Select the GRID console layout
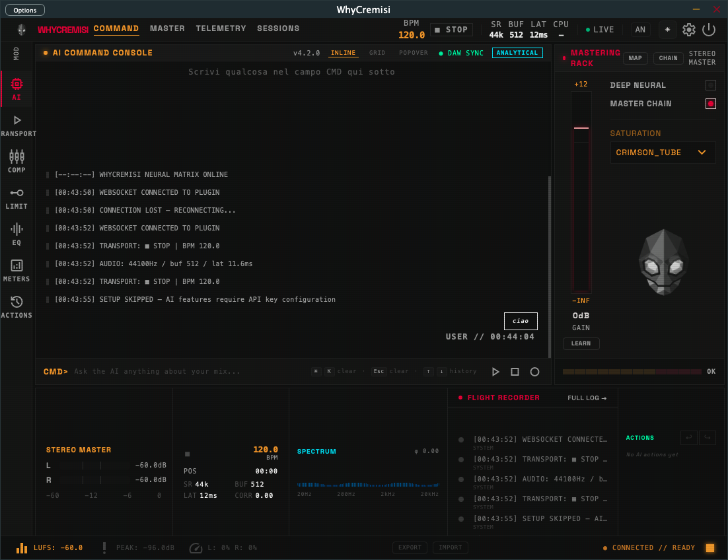Image resolution: width=728 pixels, height=560 pixels. coord(377,53)
